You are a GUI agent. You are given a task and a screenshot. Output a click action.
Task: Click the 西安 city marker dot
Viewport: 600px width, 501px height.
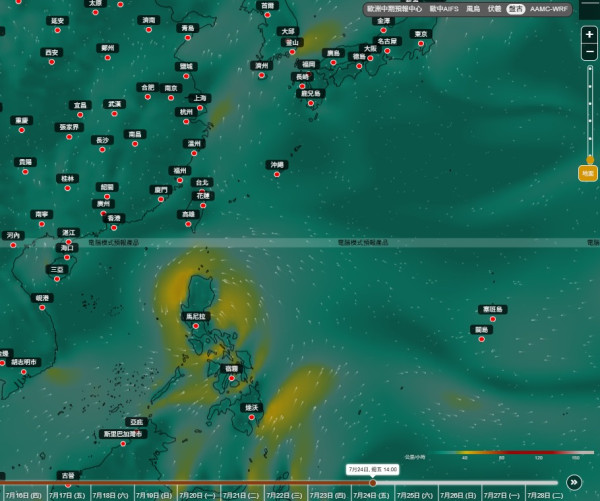pos(52,62)
